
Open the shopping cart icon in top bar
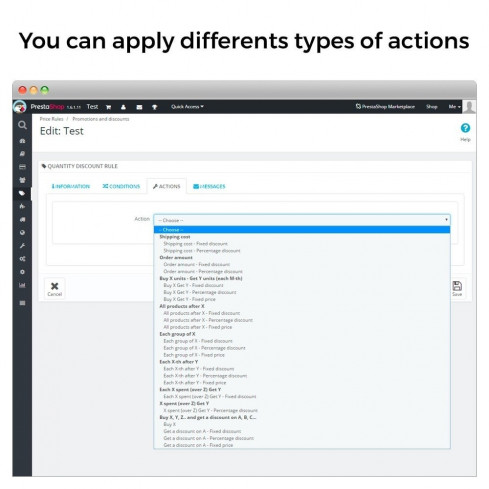tap(108, 107)
